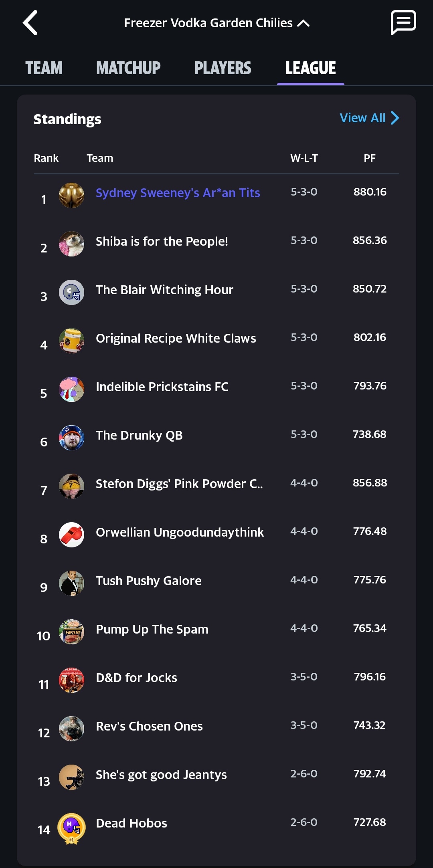Open She's got good Jeantys team
Image resolution: width=433 pixels, height=868 pixels.
point(161,775)
